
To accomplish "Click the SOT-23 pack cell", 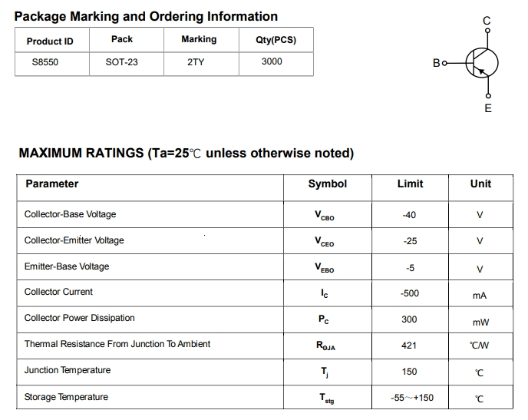I will point(122,62).
